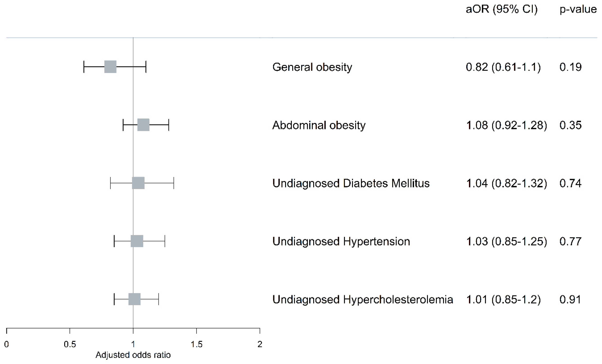Click the 0.5 tick label on axis
The image size is (602, 364).
[x=70, y=344]
